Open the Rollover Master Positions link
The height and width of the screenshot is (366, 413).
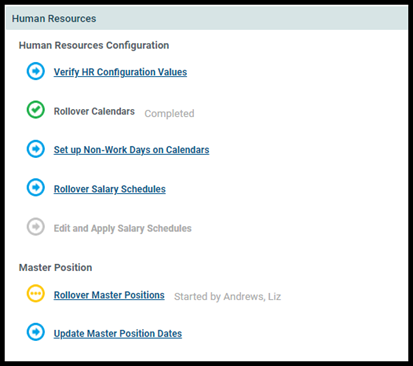tap(109, 295)
